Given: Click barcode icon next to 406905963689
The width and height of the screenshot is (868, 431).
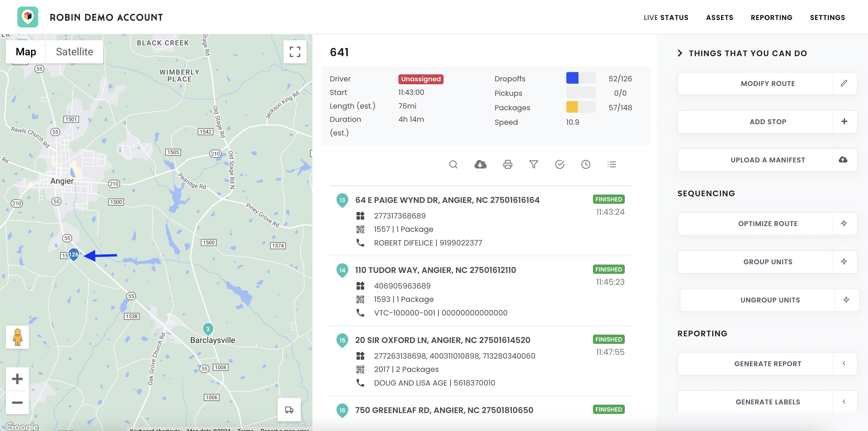Looking at the screenshot, I should point(360,286).
